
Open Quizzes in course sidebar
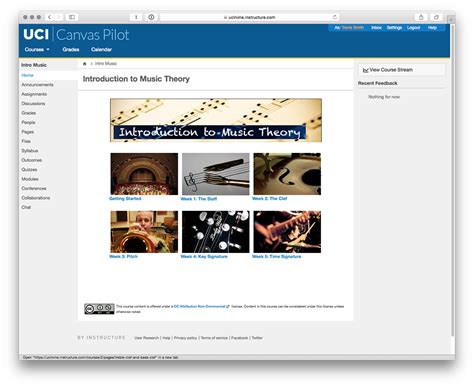(x=29, y=169)
